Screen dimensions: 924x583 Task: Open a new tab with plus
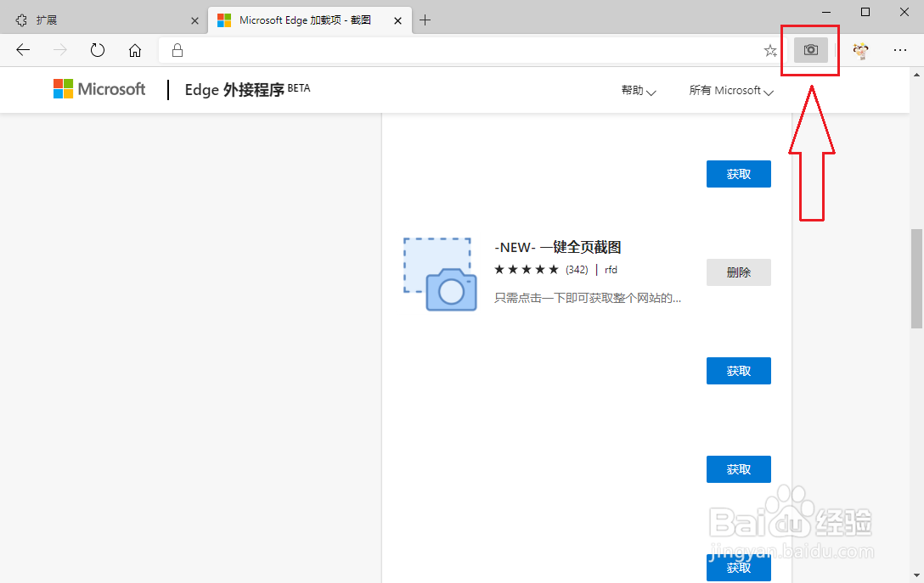point(425,20)
